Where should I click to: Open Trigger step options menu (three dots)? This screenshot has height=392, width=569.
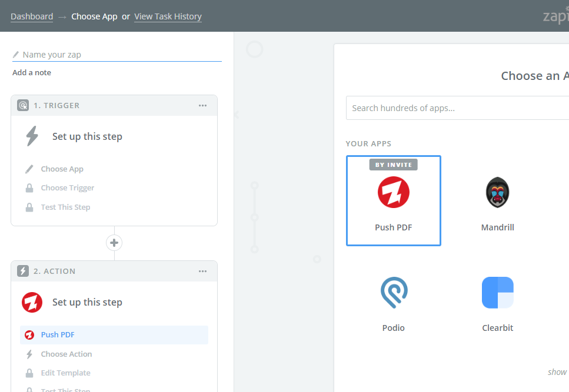[202, 105]
